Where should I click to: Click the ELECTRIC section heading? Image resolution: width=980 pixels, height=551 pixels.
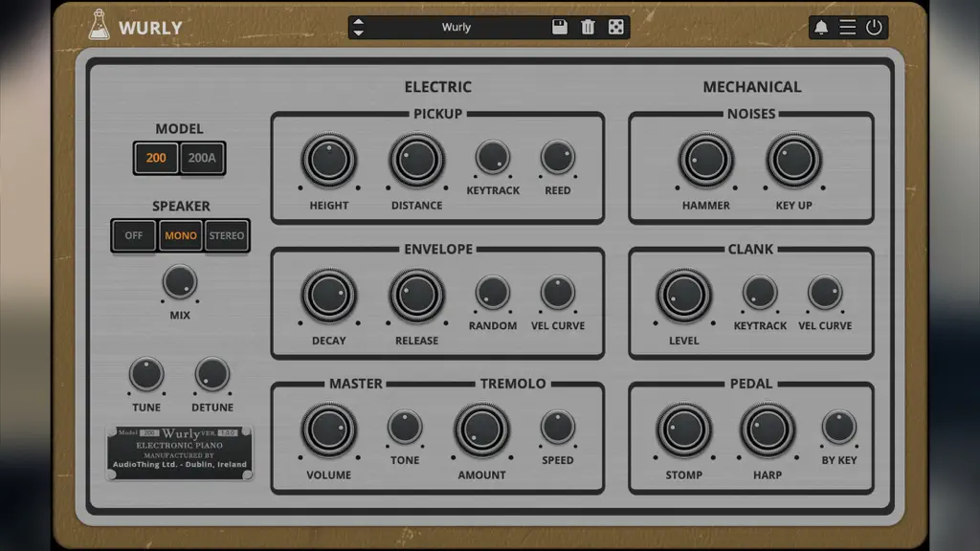437,87
